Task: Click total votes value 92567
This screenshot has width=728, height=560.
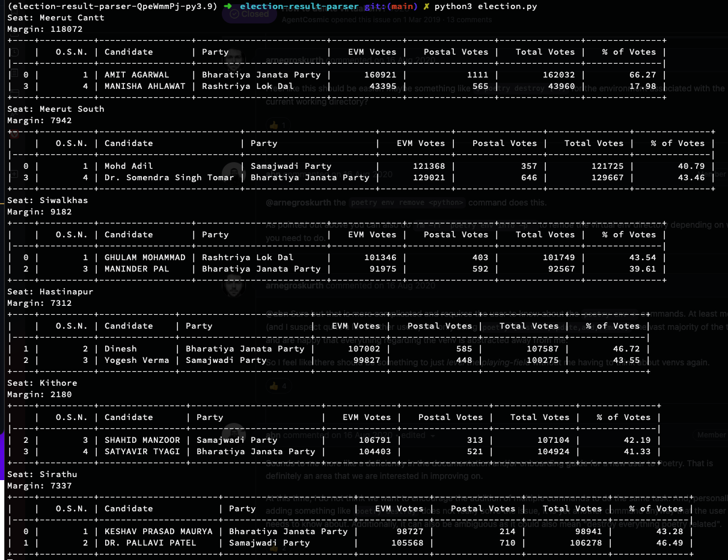Action: click(561, 269)
